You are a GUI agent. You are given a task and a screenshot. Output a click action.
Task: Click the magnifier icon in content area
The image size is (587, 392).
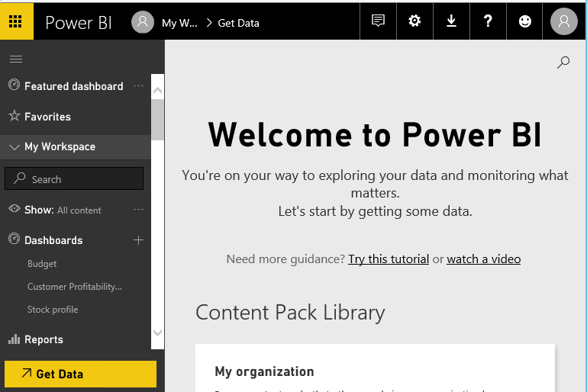coord(563,62)
